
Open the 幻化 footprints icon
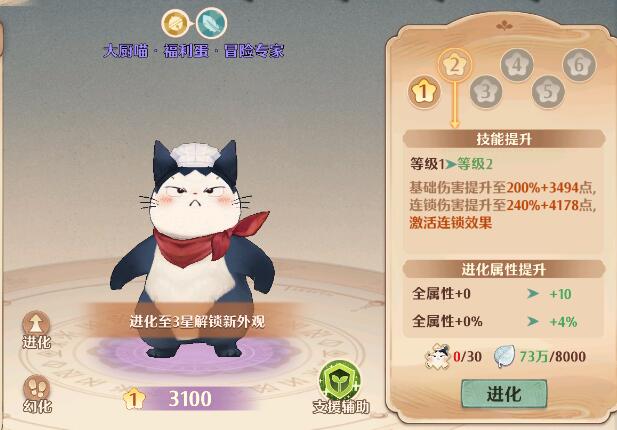coord(37,387)
